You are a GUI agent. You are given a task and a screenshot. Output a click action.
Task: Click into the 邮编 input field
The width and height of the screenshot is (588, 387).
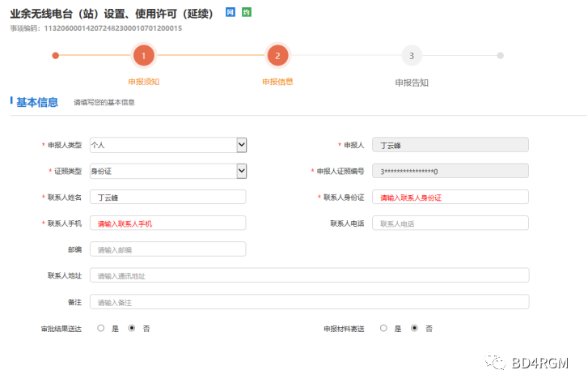(x=168, y=249)
